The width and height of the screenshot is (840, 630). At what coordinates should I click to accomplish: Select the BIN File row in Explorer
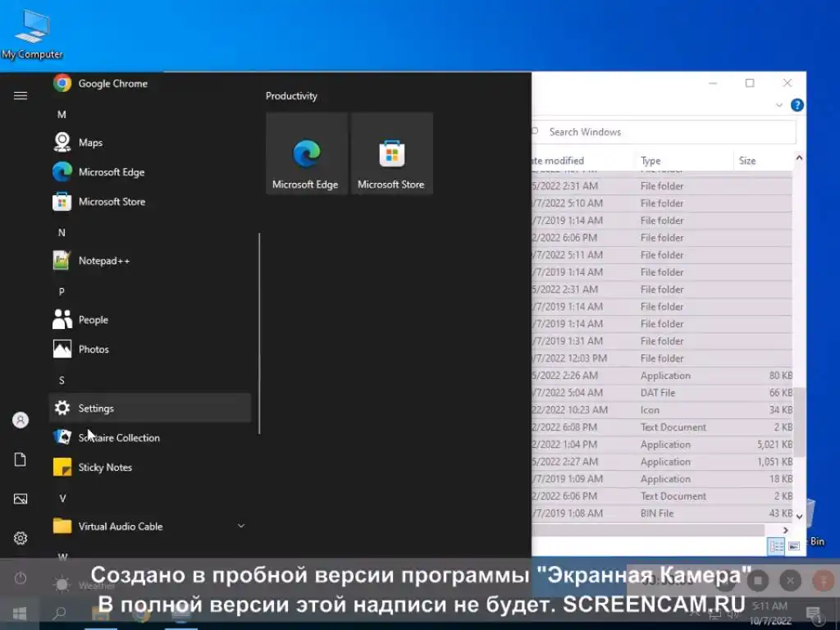tap(662, 514)
